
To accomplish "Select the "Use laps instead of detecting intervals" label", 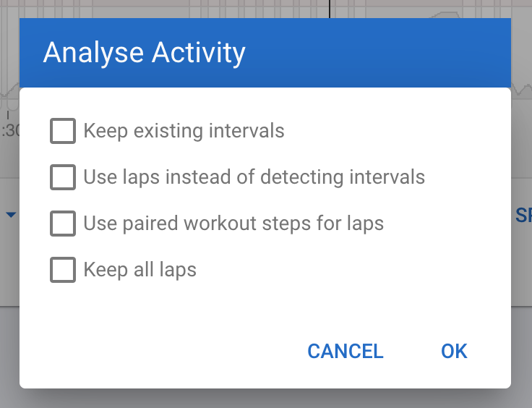I will click(254, 177).
